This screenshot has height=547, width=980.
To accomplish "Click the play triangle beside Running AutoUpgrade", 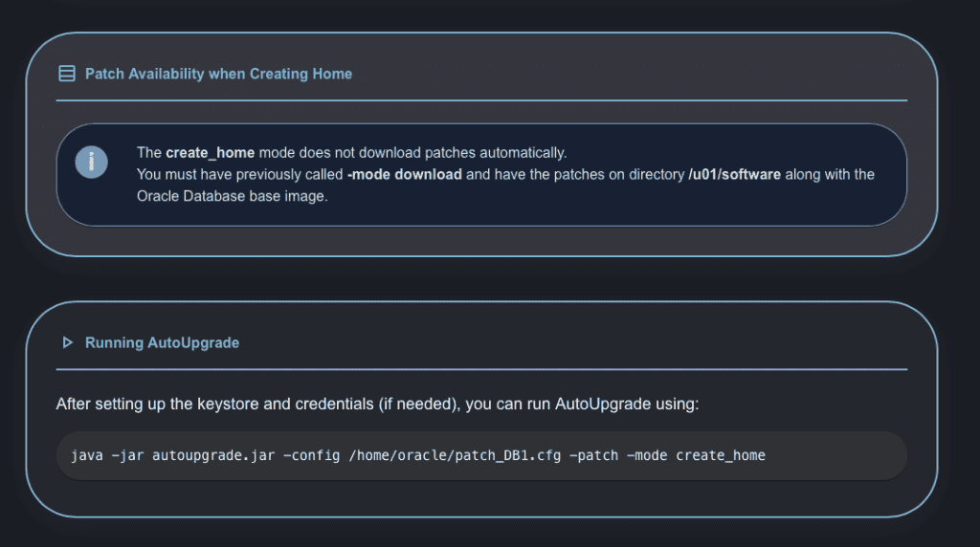I will pyautogui.click(x=67, y=342).
